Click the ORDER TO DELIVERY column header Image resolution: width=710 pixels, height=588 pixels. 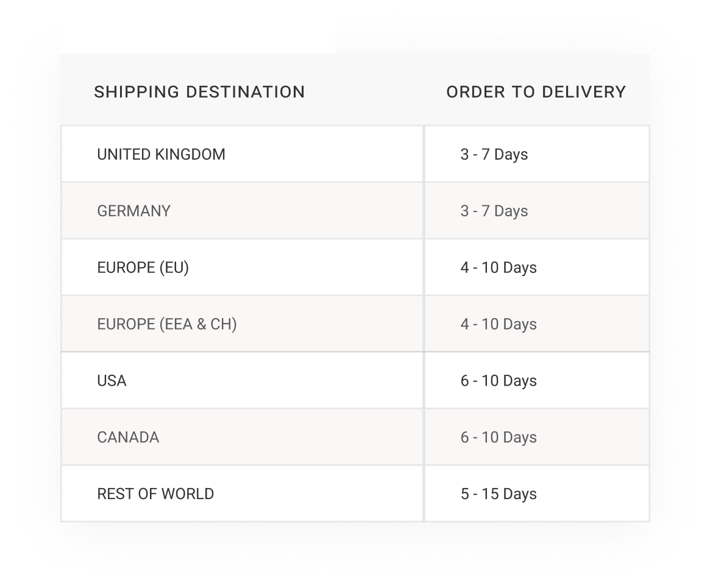click(x=536, y=92)
